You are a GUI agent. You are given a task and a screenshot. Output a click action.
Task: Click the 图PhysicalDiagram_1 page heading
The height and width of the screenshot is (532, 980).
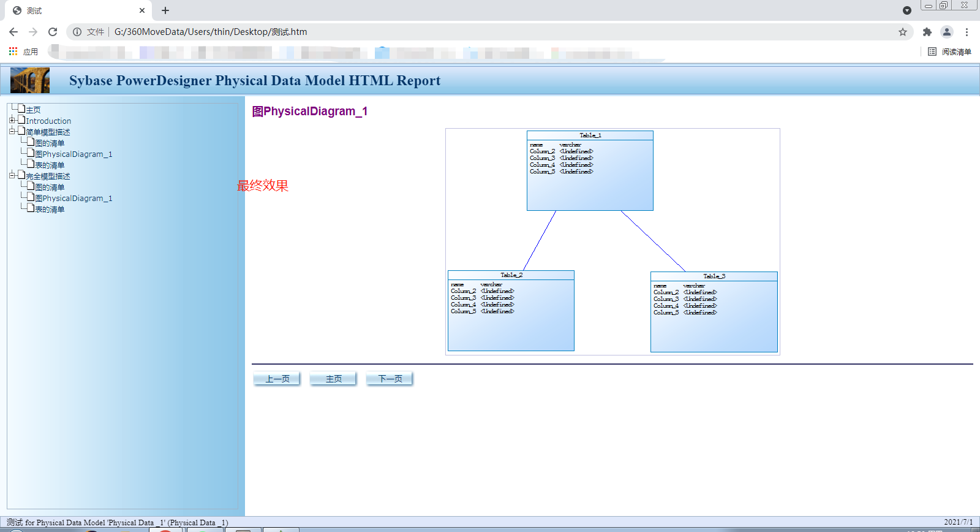click(x=310, y=112)
